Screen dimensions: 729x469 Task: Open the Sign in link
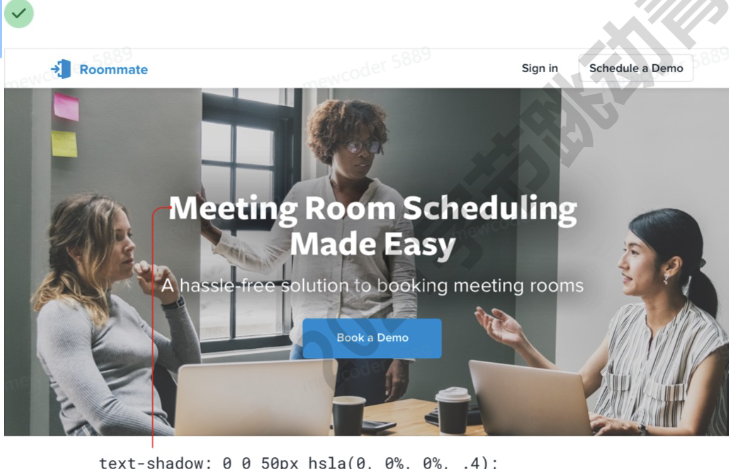pos(539,68)
